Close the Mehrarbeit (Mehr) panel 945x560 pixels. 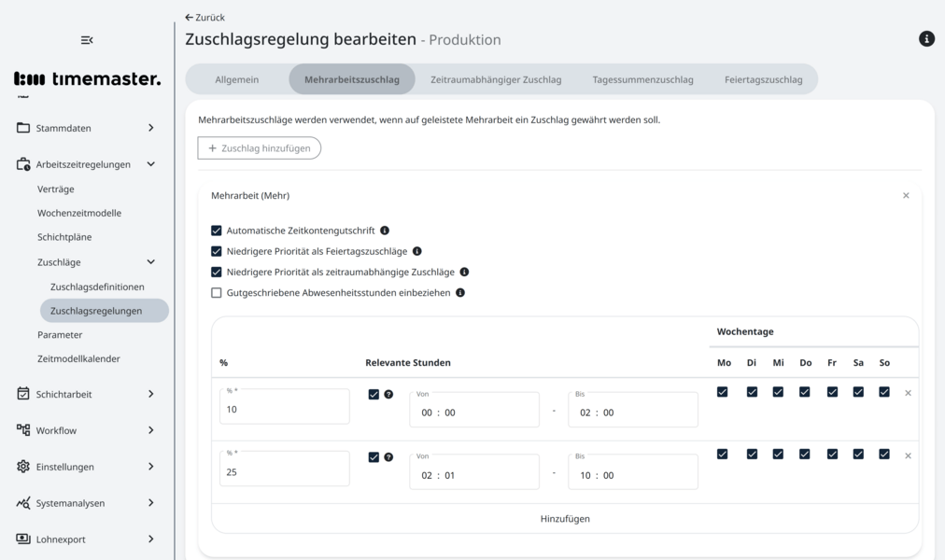(x=906, y=196)
